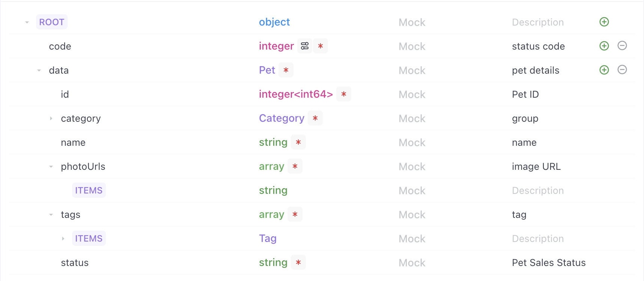Delete the data field using minus icon

622,70
